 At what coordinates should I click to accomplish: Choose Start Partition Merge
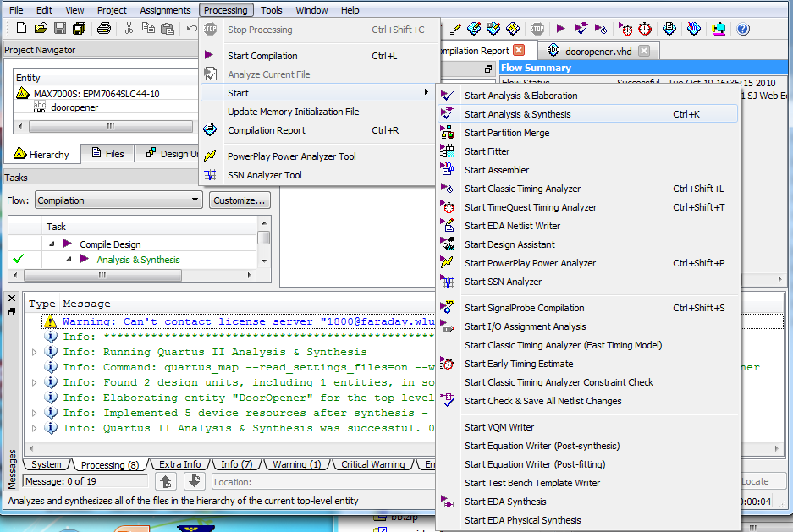pyautogui.click(x=586, y=133)
